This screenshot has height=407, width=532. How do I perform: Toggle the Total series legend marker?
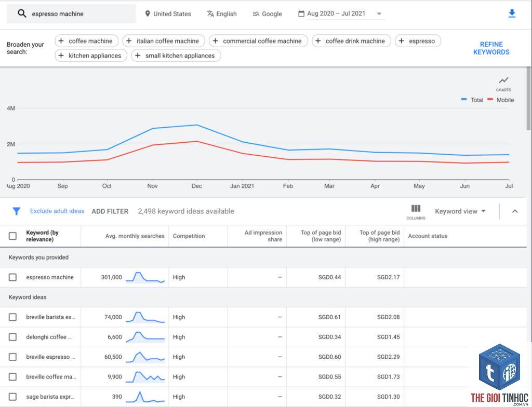click(464, 100)
